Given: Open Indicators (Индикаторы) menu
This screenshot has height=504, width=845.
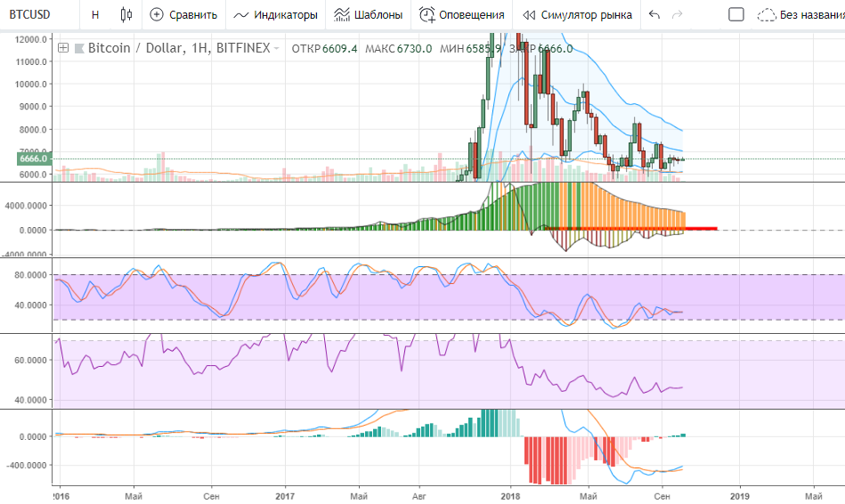Looking at the screenshot, I should [x=276, y=15].
